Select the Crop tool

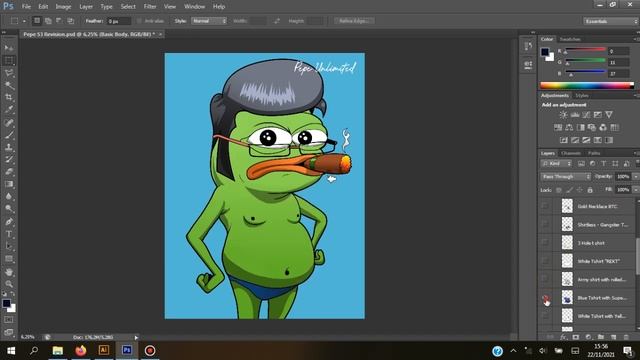tap(9, 98)
